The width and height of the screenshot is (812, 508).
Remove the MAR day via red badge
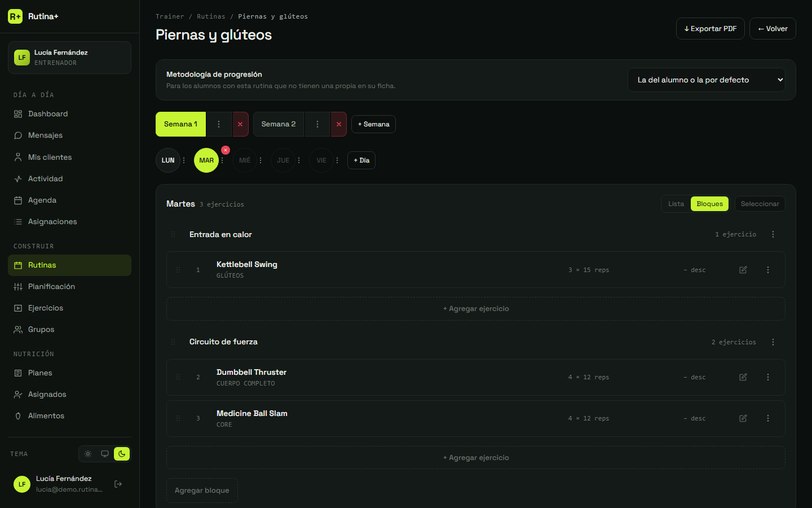tap(226, 150)
